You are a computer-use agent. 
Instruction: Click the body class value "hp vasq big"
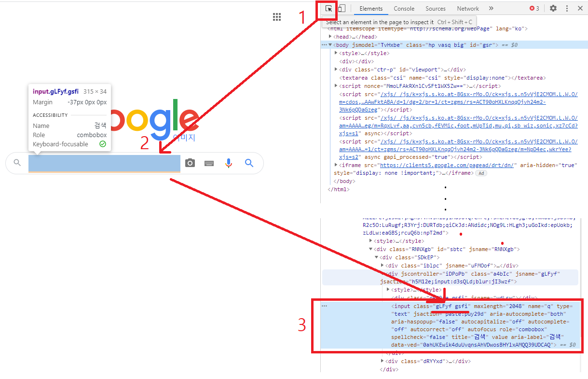(446, 45)
